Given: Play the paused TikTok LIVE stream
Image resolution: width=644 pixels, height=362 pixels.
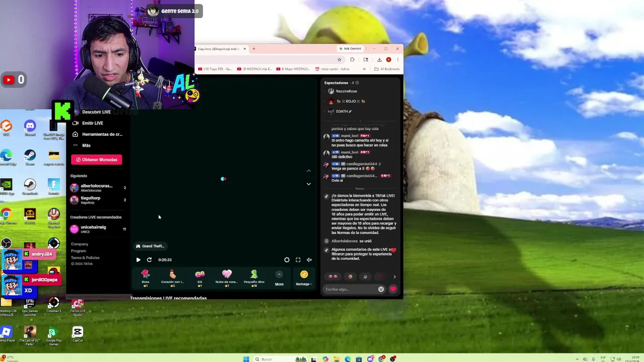Looking at the screenshot, I should tap(138, 260).
